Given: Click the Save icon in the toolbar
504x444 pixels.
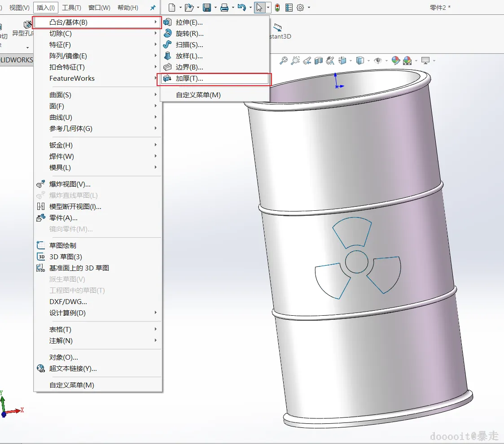Looking at the screenshot, I should click(x=206, y=8).
